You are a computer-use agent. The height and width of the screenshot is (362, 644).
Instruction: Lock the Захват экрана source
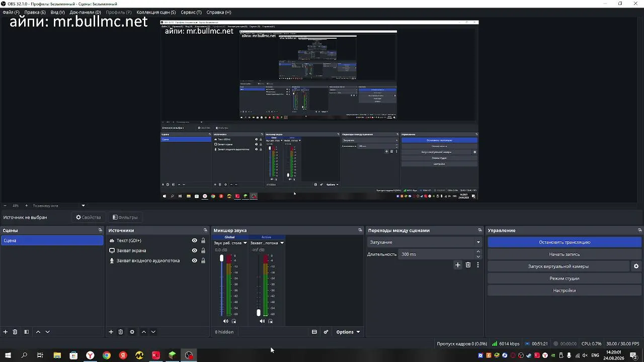tap(203, 250)
